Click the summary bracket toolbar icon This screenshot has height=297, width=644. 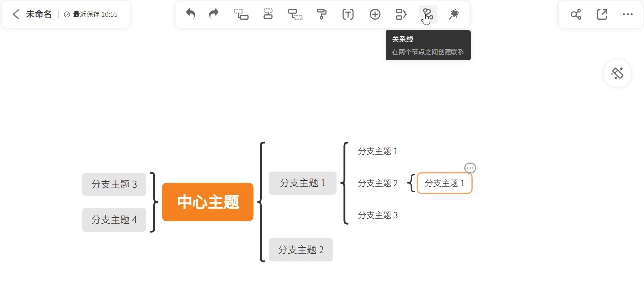(401, 14)
